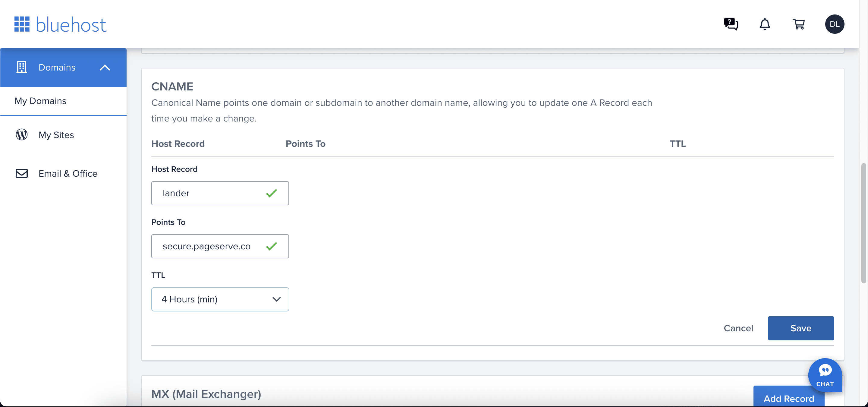Open My Domains submenu item
The height and width of the screenshot is (407, 868).
[x=40, y=101]
